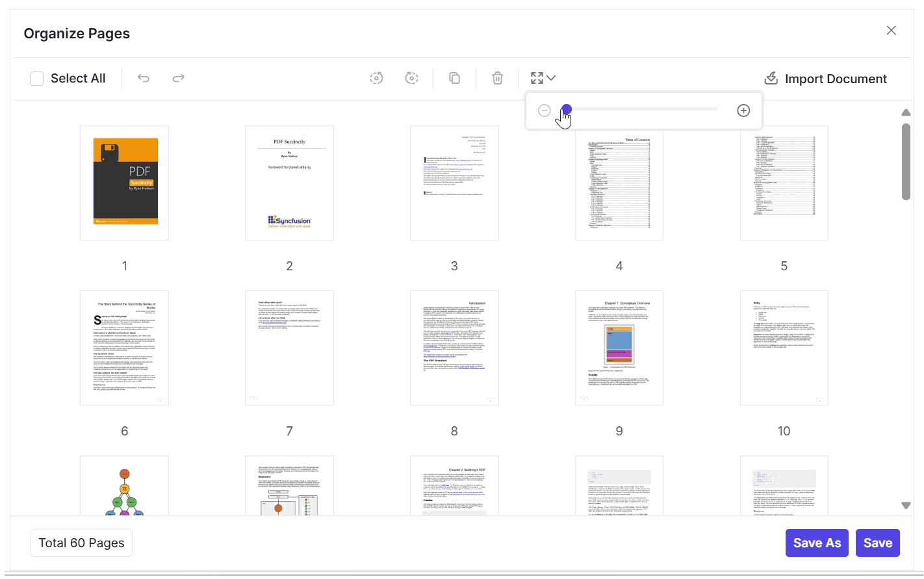Select the PDF Succinctly cover thumbnail
The image size is (924, 579).
[124, 183]
